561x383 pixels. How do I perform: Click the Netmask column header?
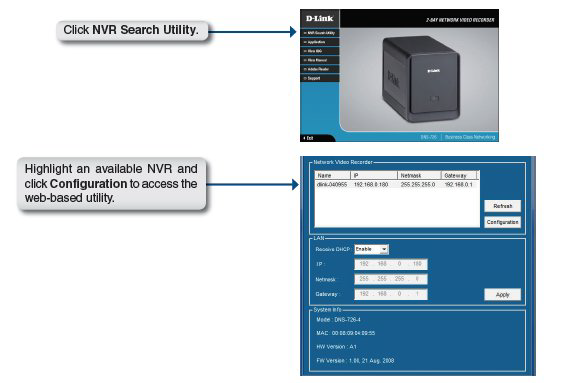pos(419,175)
